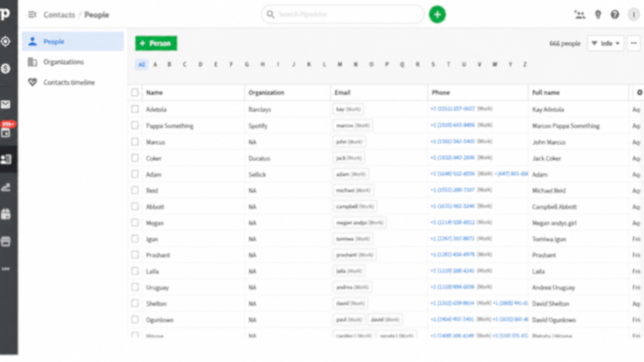Click Ogunlowo person name
644x362 pixels.
(x=159, y=320)
